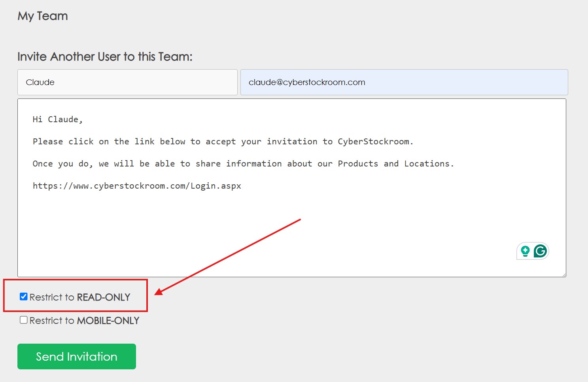Focus the name field containing Claude
The width and height of the screenshot is (588, 382).
pyautogui.click(x=127, y=82)
